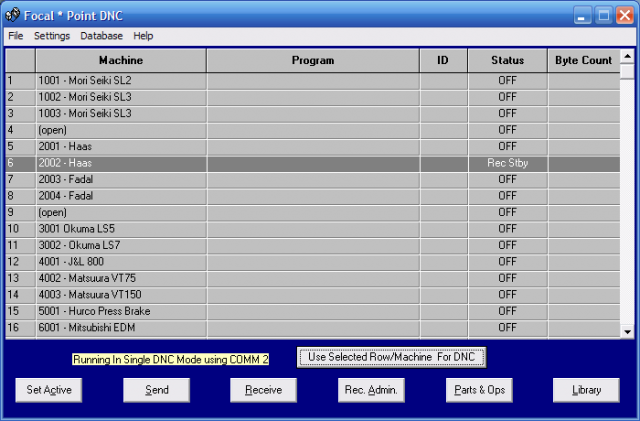Minimize the Focal Point DNC window

[x=582, y=16]
